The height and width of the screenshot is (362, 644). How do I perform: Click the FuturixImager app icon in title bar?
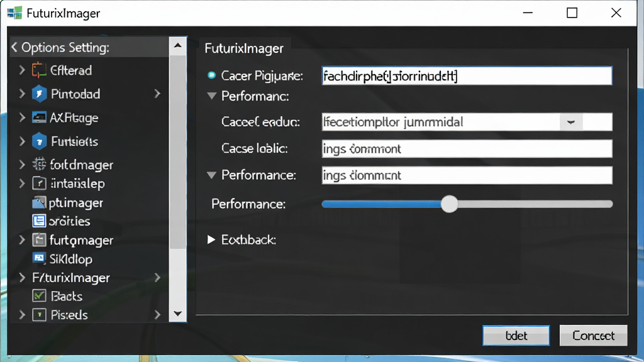pyautogui.click(x=15, y=13)
